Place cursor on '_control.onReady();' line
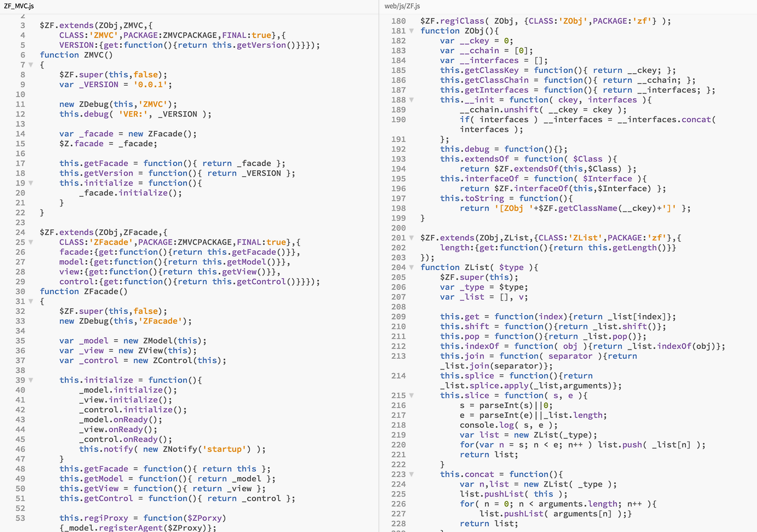 [x=125, y=439]
